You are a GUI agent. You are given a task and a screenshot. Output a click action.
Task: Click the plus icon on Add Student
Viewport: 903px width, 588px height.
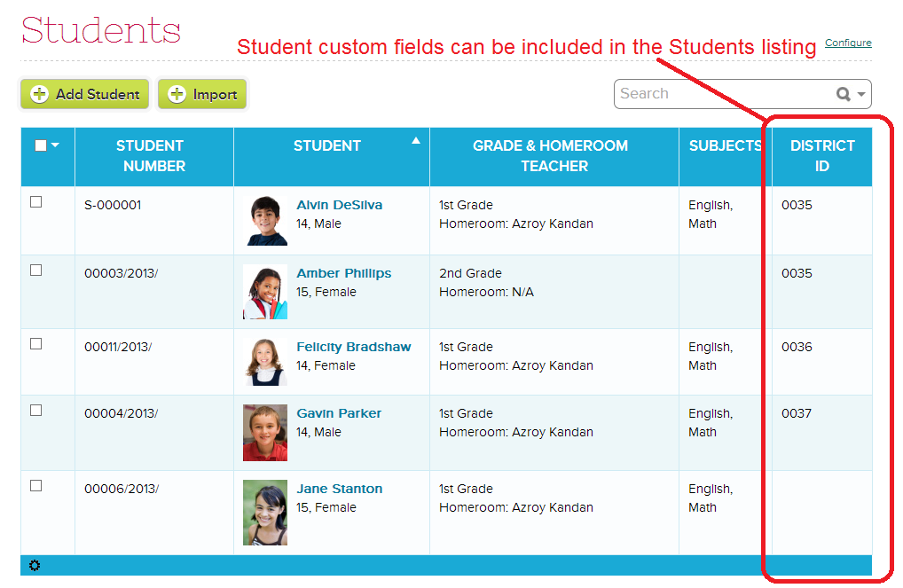(39, 94)
